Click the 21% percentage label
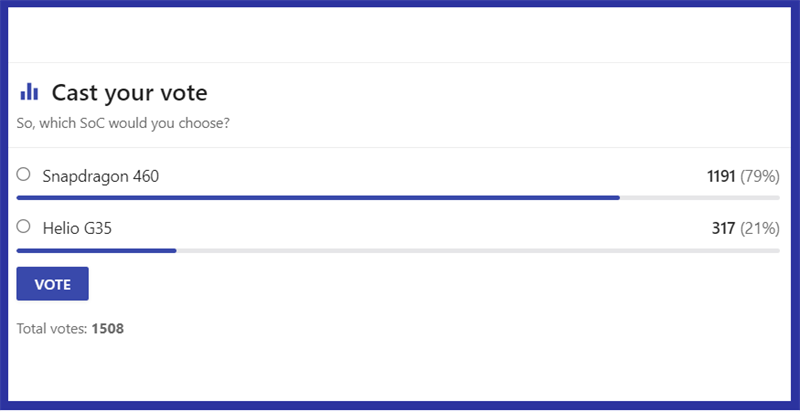 pyautogui.click(x=759, y=228)
